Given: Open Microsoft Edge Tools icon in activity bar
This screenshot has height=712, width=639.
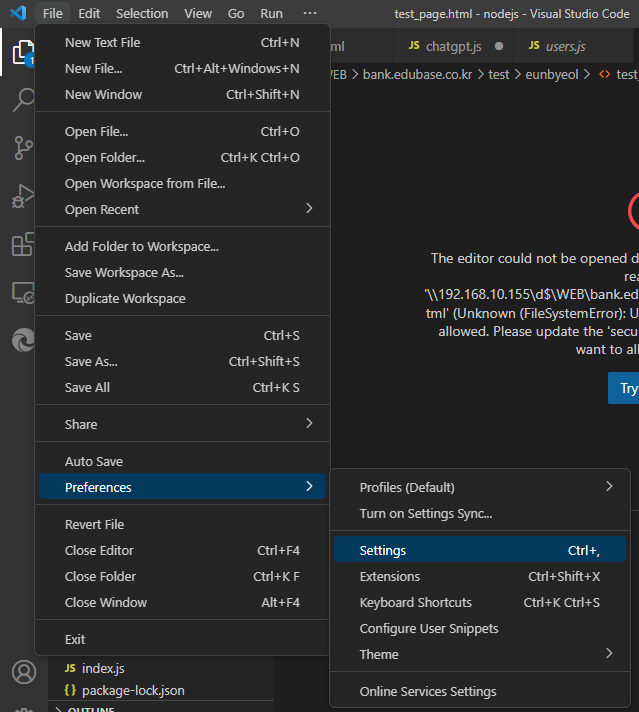Looking at the screenshot, I should tap(23, 340).
